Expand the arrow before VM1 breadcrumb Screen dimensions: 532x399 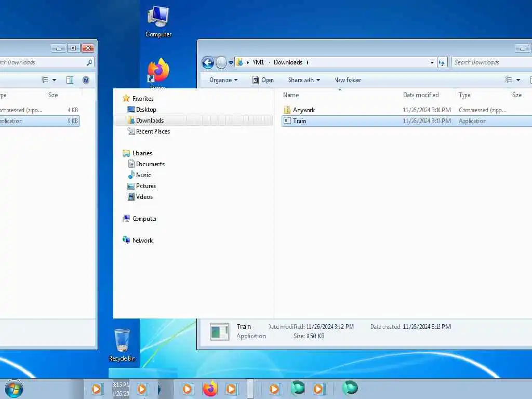point(248,62)
